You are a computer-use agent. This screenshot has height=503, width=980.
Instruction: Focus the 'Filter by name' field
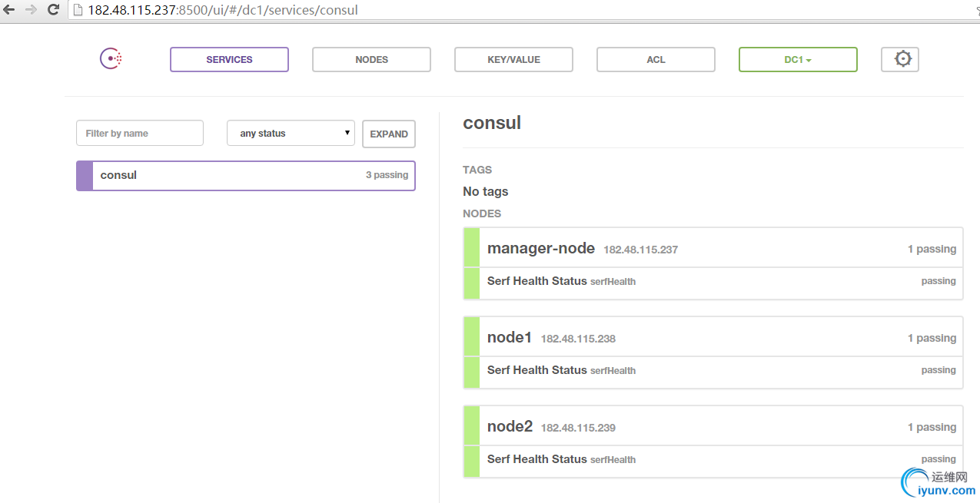[x=140, y=133]
